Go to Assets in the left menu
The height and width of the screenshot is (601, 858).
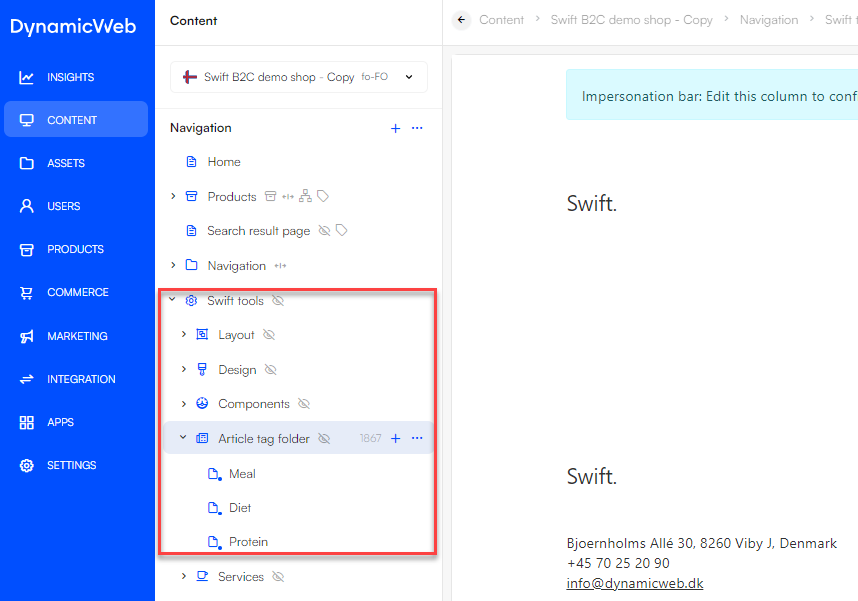[x=65, y=163]
